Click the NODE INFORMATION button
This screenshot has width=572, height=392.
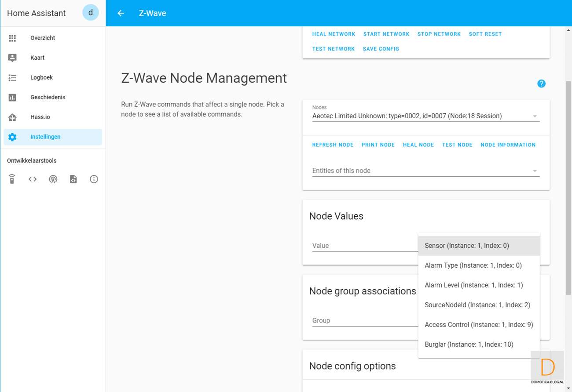[x=508, y=145]
